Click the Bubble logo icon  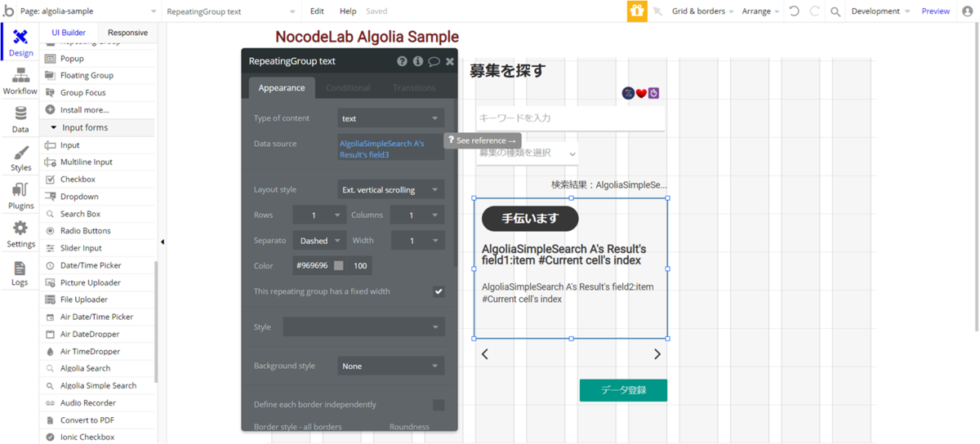tap(9, 11)
